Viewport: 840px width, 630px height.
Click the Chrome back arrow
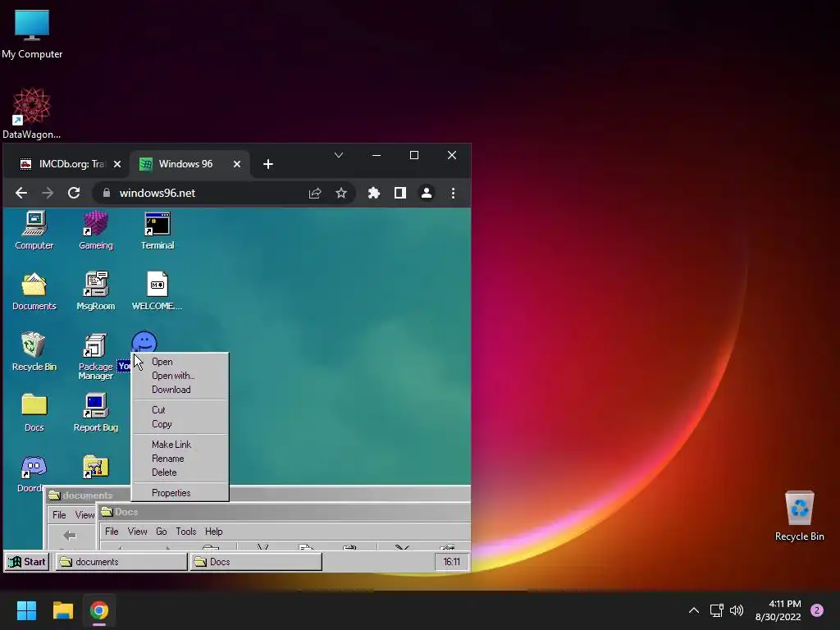pyautogui.click(x=21, y=193)
